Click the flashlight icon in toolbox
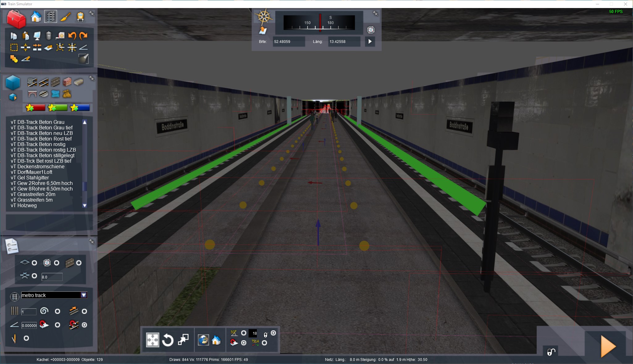This screenshot has height=364, width=633. click(x=83, y=59)
